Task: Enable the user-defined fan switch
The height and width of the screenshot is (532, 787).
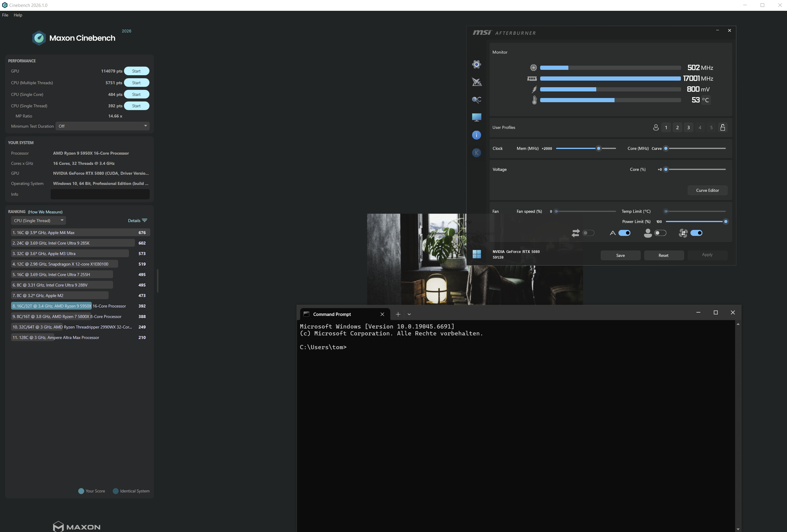Action: (x=660, y=233)
